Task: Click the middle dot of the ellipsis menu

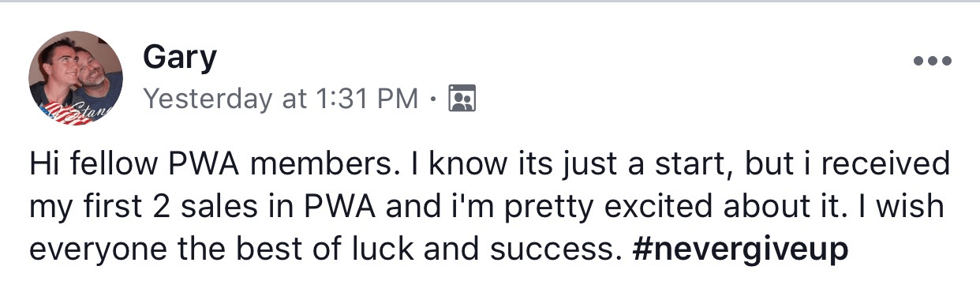Action: pos(932,61)
